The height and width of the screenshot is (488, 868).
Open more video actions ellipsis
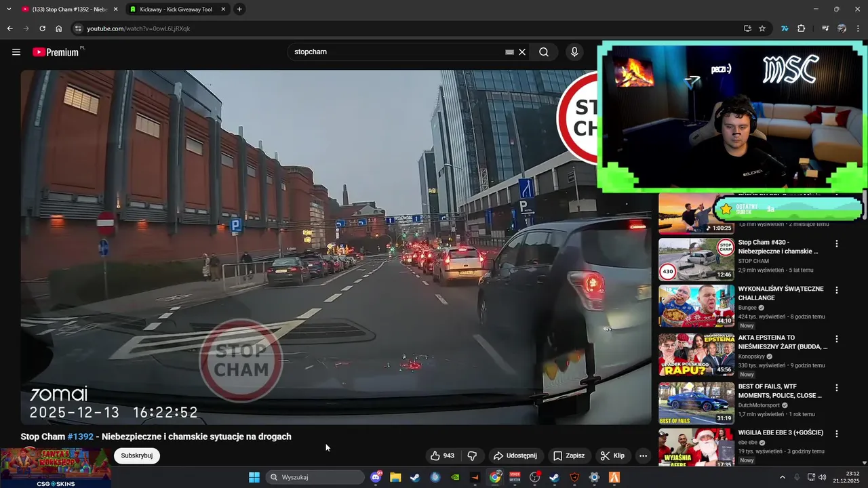[x=643, y=456]
